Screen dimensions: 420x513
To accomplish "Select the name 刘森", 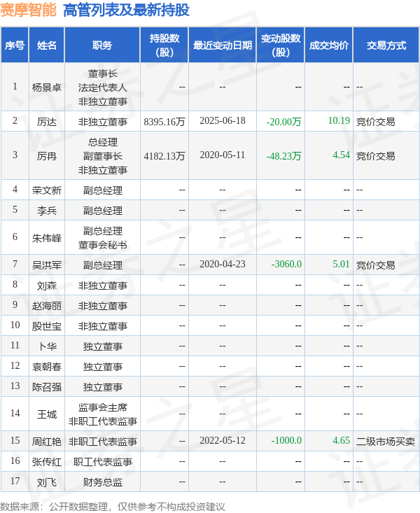I will [46, 286].
